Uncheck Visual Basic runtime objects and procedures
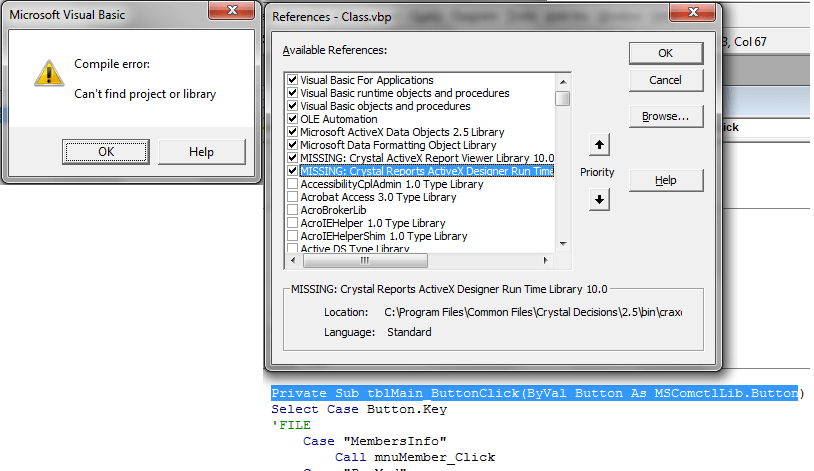The height and width of the screenshot is (471, 814). coord(292,93)
